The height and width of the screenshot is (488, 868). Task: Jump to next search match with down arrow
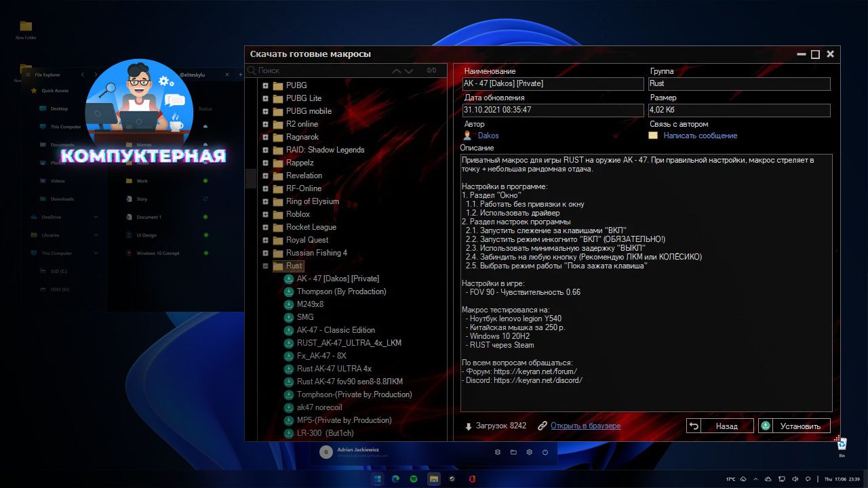(409, 70)
